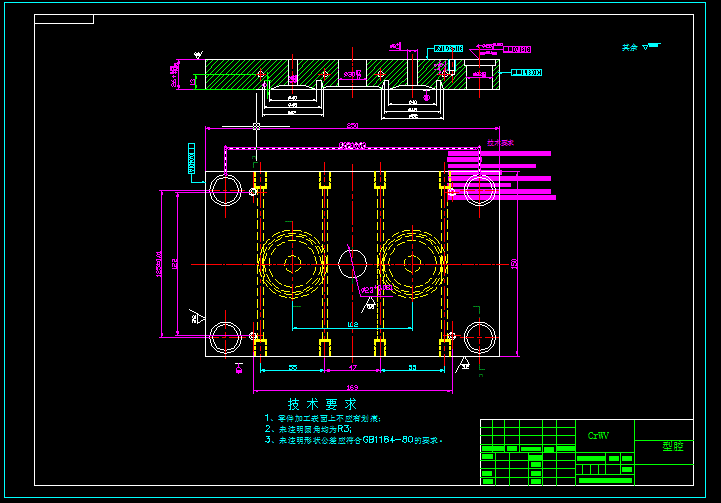Image resolution: width=721 pixels, height=503 pixels.
Task: Pick the upper-left guide pin hole circle
Action: tap(225, 190)
